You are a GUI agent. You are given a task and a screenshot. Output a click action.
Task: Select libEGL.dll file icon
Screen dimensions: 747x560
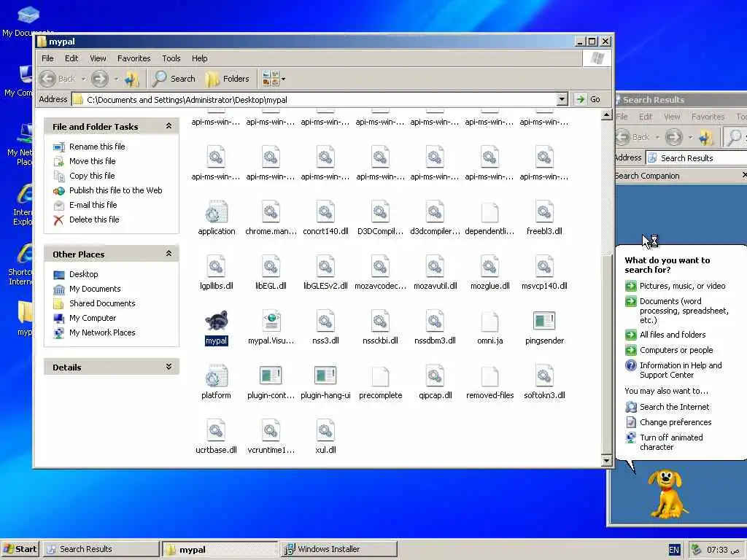pos(271,267)
